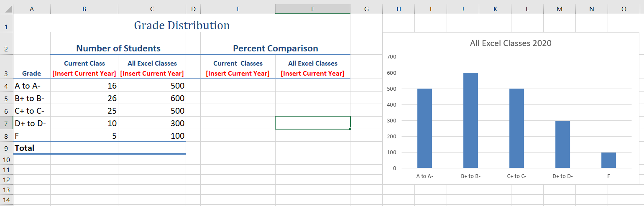Screen dimensions: 644x206
Task: Click the F bar in the chart
Action: (x=608, y=160)
